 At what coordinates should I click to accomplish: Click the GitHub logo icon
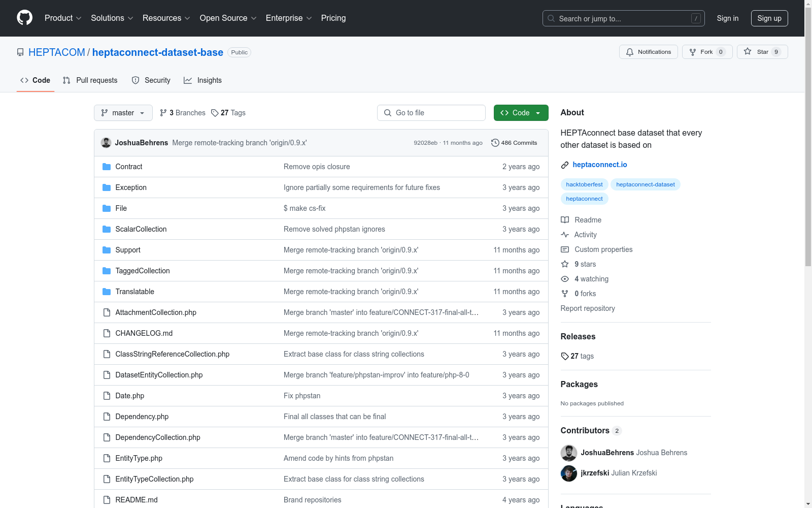[24, 18]
